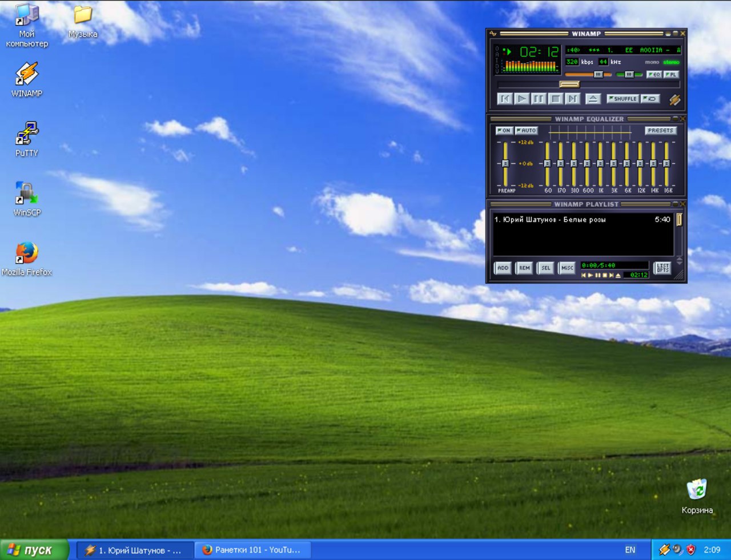Click the 02:12 time display in main window

coord(540,52)
